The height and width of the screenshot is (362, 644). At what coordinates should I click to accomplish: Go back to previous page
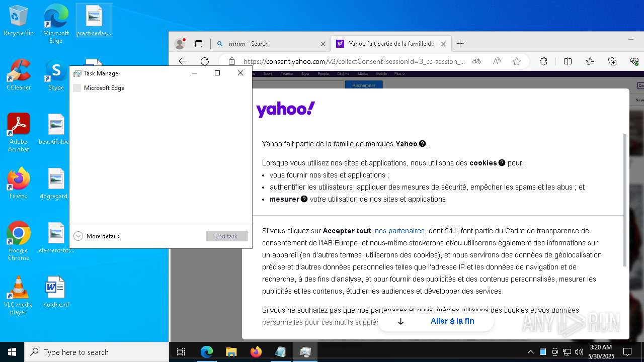pos(183,61)
